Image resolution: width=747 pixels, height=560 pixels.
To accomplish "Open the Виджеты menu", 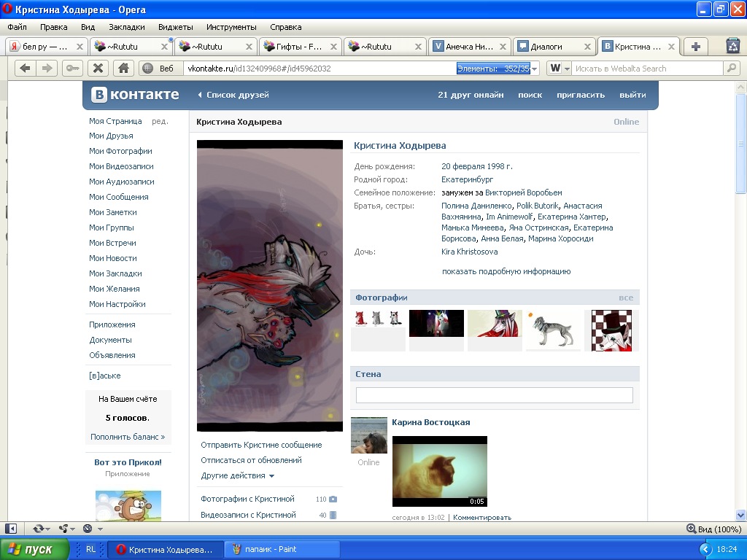I will [176, 27].
